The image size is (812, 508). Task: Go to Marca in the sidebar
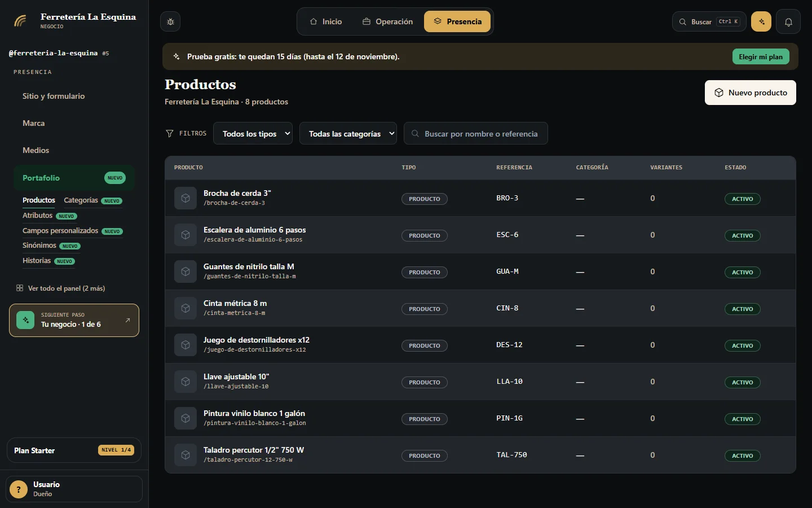74,123
